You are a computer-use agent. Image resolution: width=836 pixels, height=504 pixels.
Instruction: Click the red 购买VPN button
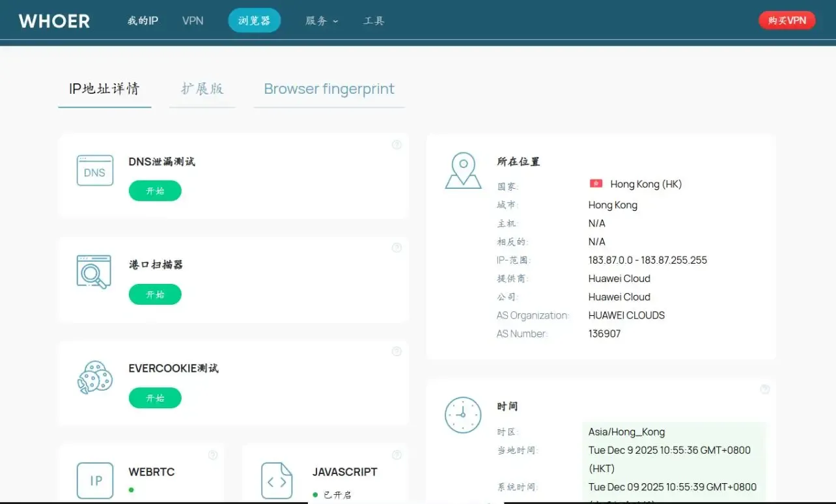tap(787, 20)
